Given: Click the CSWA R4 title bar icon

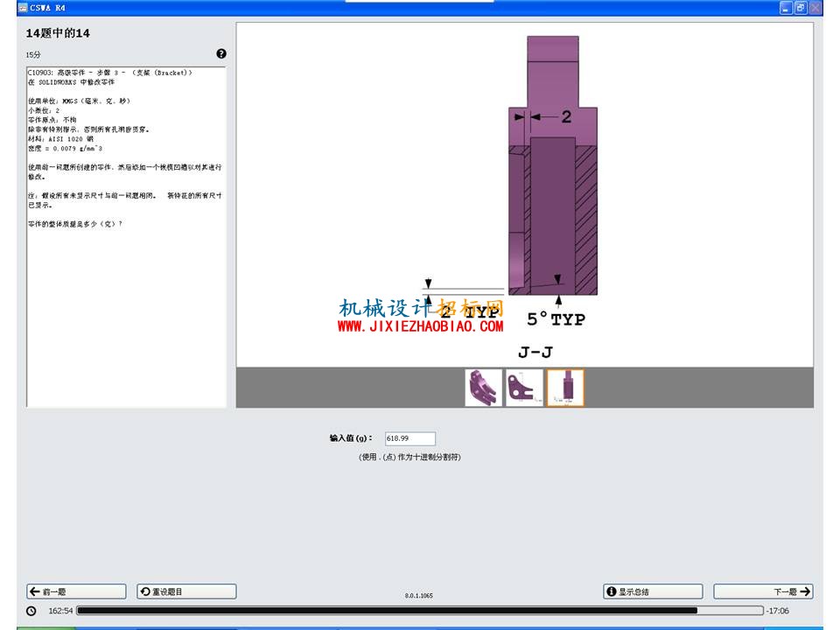Looking at the screenshot, I should point(23,8).
